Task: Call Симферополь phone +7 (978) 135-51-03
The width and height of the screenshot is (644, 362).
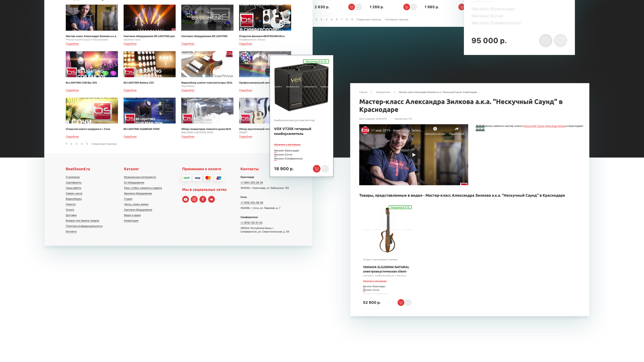Action: pos(252,223)
